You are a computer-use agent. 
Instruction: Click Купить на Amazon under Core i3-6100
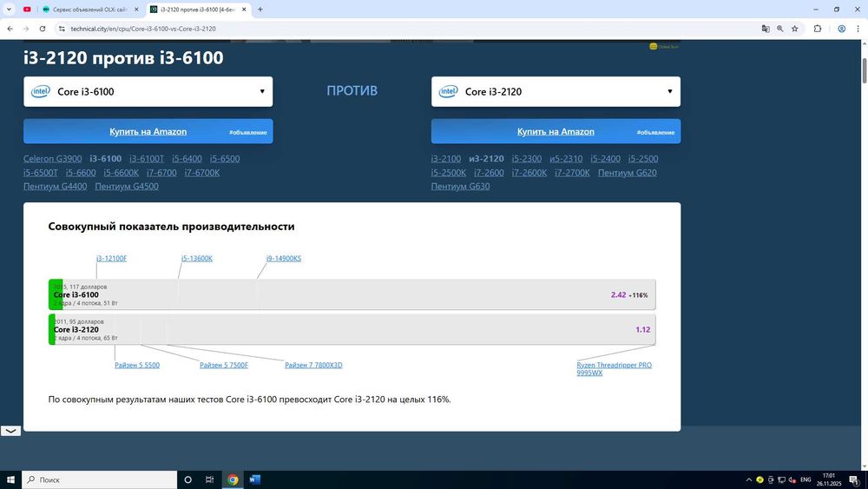tap(148, 132)
